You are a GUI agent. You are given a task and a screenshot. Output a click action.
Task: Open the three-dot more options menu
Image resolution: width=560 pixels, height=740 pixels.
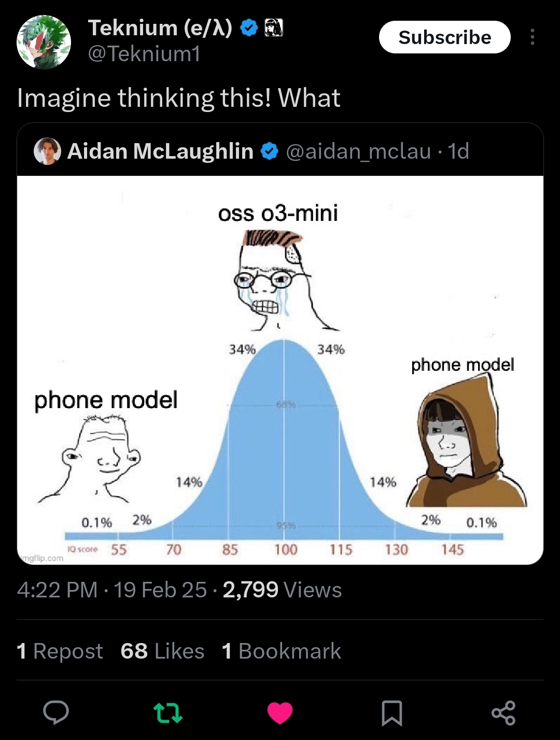[532, 37]
